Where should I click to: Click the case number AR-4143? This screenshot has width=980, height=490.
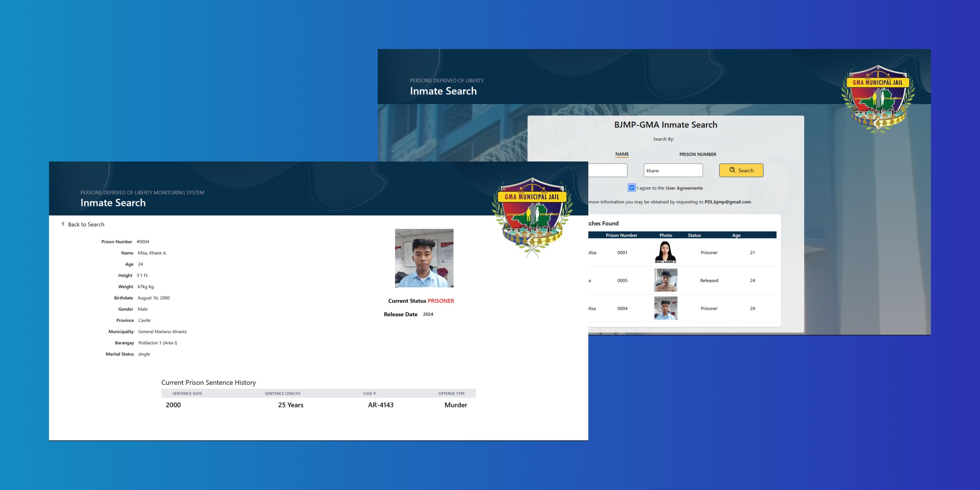coord(381,405)
